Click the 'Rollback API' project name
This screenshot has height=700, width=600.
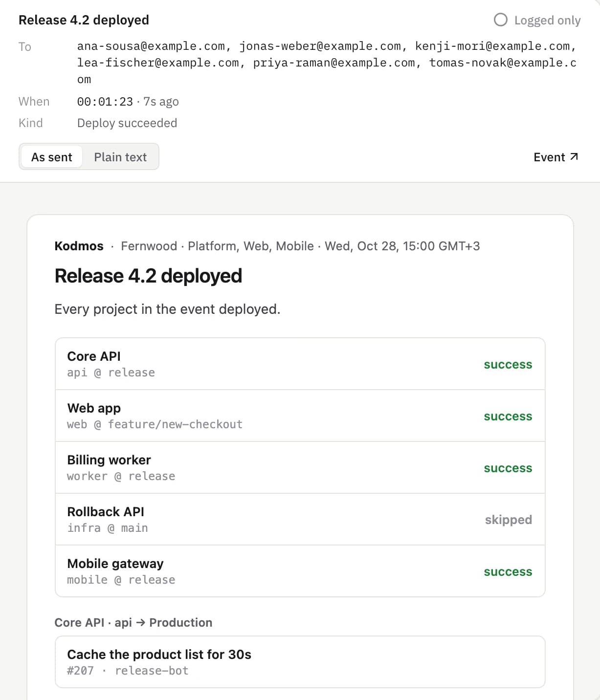106,512
